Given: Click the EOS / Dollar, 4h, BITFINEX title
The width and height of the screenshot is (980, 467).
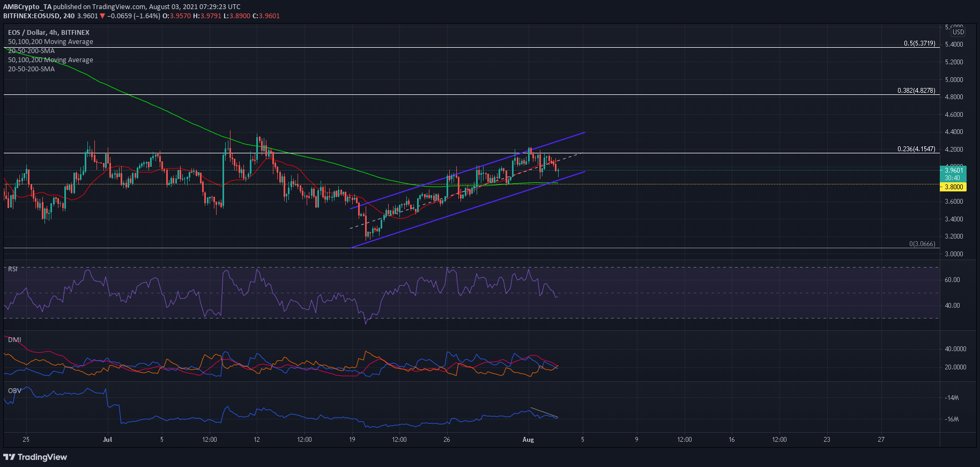Looking at the screenshot, I should [49, 33].
